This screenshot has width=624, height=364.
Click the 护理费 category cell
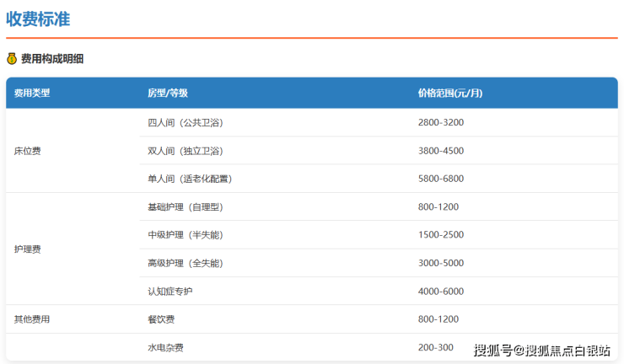[x=28, y=249]
